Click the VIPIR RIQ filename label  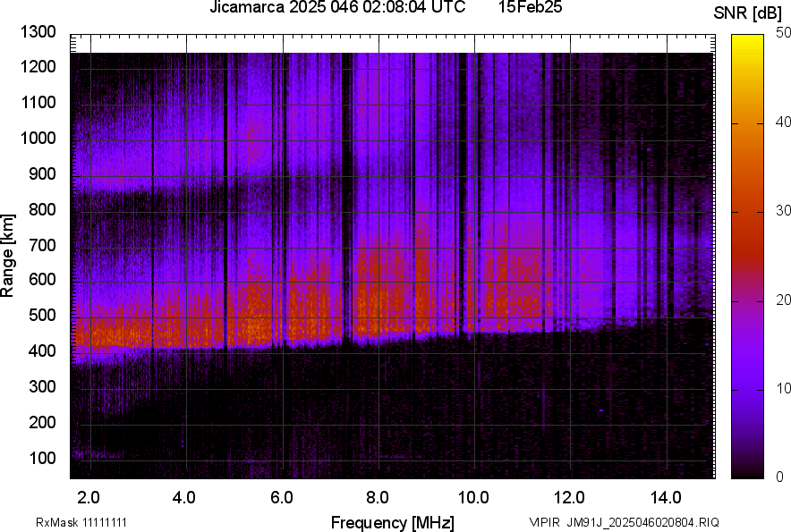click(x=624, y=522)
